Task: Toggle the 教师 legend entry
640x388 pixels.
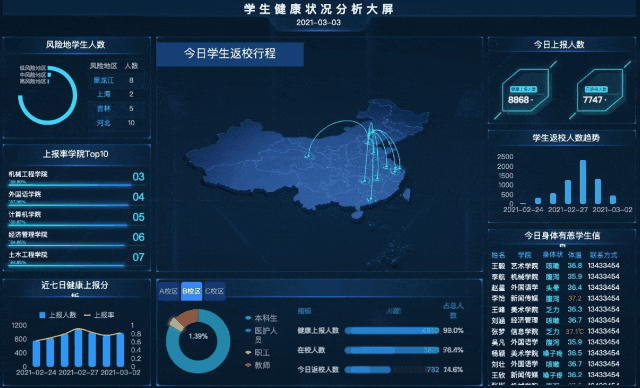Action: click(x=258, y=365)
